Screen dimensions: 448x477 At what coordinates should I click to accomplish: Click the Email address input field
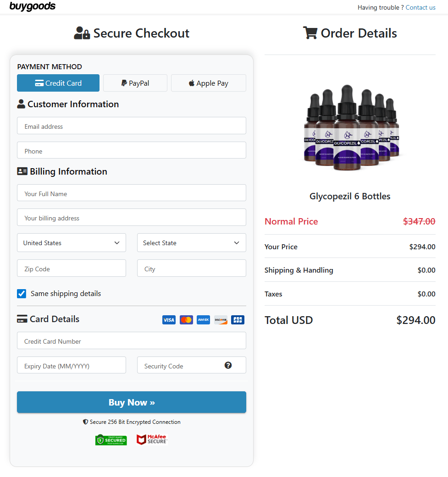[131, 126]
